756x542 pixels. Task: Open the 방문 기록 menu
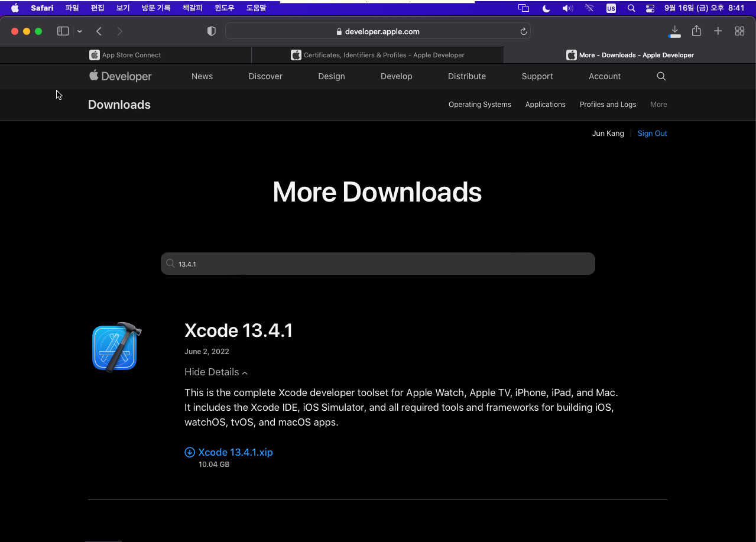pos(156,8)
